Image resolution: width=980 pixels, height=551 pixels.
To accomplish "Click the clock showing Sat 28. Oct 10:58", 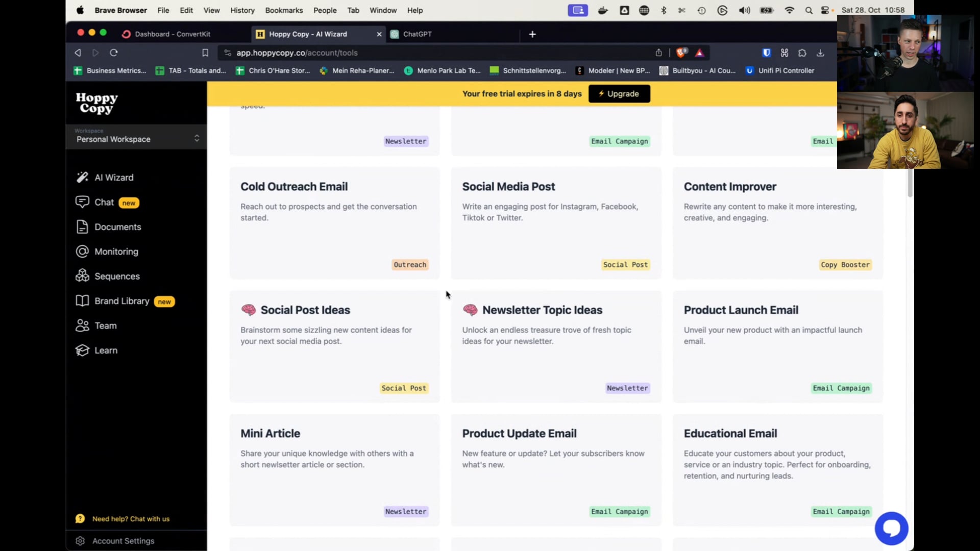I will [873, 10].
